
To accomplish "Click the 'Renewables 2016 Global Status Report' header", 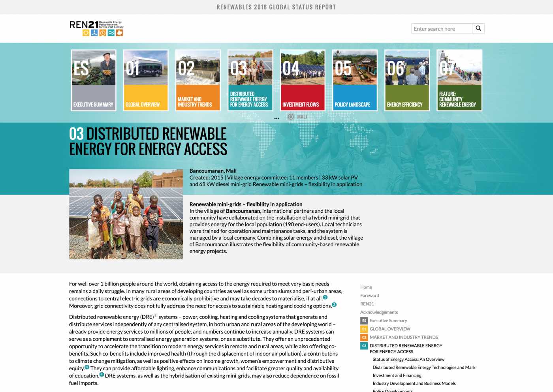I will [x=276, y=7].
